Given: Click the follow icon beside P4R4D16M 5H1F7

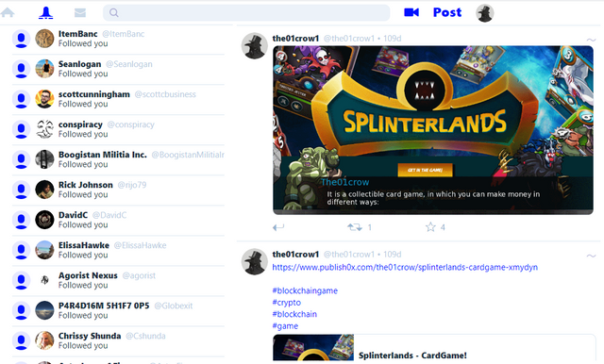Looking at the screenshot, I should pos(21,310).
